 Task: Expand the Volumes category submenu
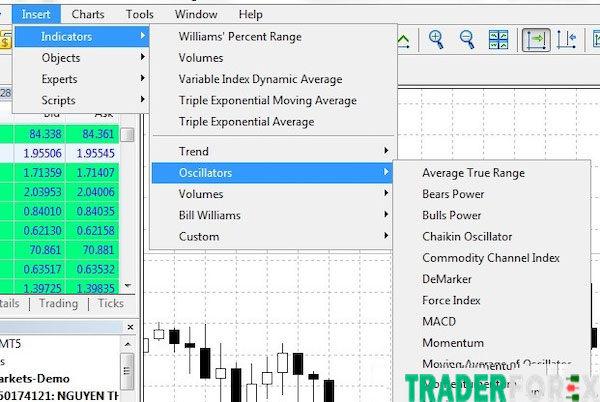point(273,194)
